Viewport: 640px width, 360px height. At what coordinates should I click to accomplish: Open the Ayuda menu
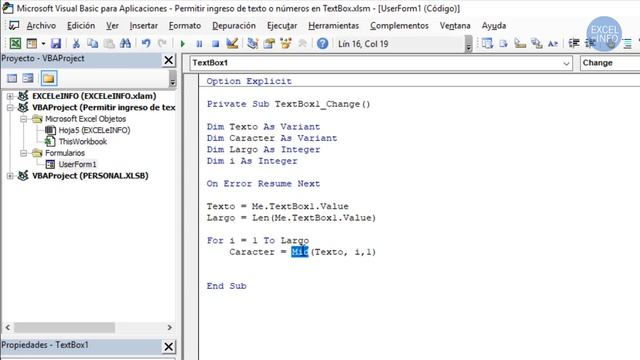[494, 26]
